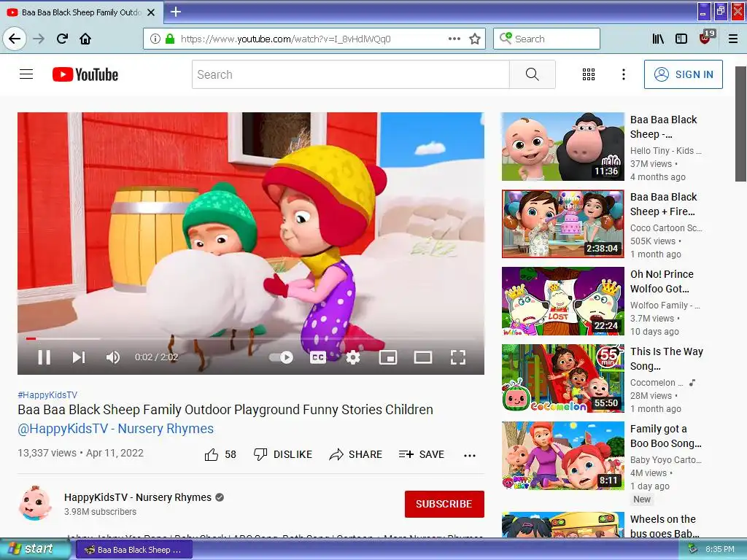747x560 pixels.
Task: Open the 'Oh No! Prince Wolfoo Got...' title
Action: pos(662,281)
